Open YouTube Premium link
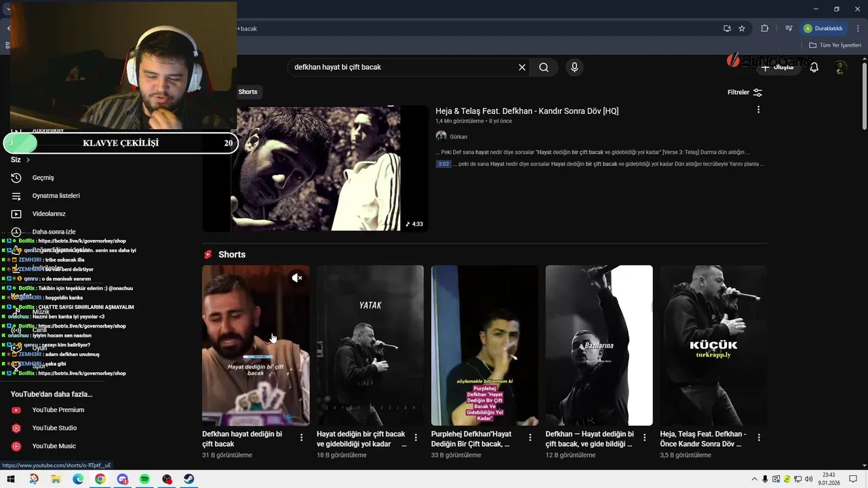 [58, 410]
